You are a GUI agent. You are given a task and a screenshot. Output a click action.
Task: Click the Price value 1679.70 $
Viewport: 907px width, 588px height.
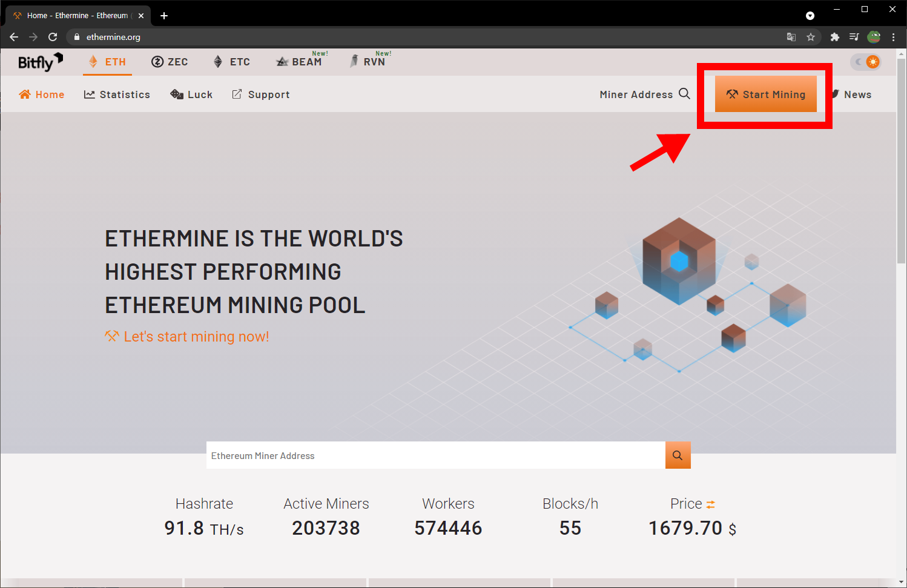click(693, 528)
